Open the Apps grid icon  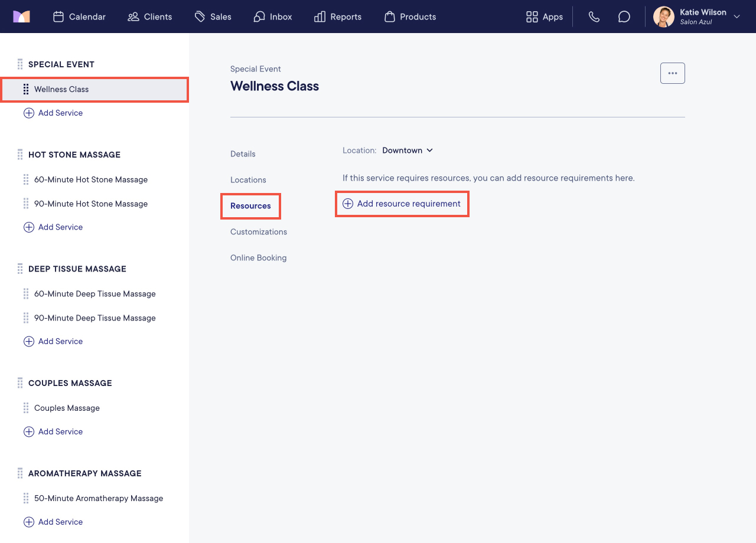pyautogui.click(x=532, y=17)
